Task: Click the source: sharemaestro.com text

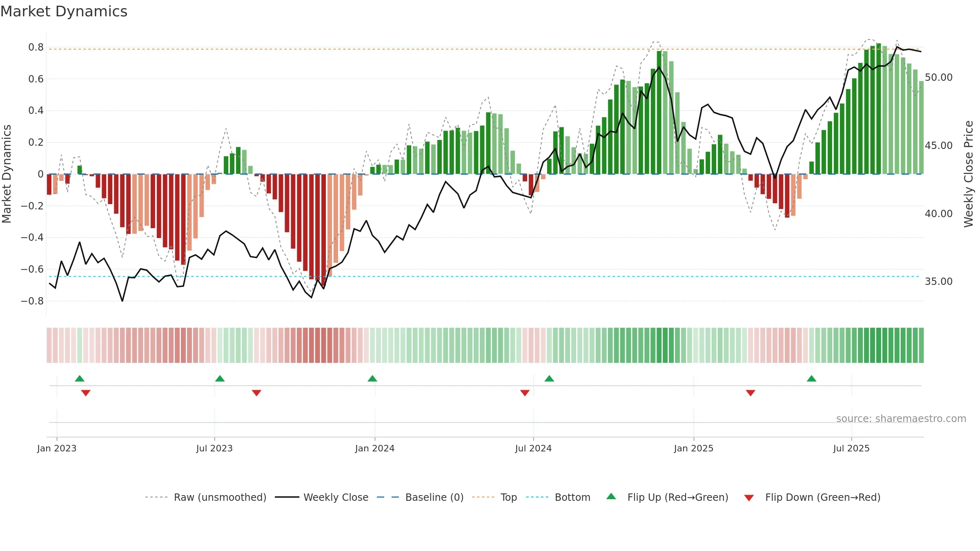Action: pyautogui.click(x=901, y=418)
